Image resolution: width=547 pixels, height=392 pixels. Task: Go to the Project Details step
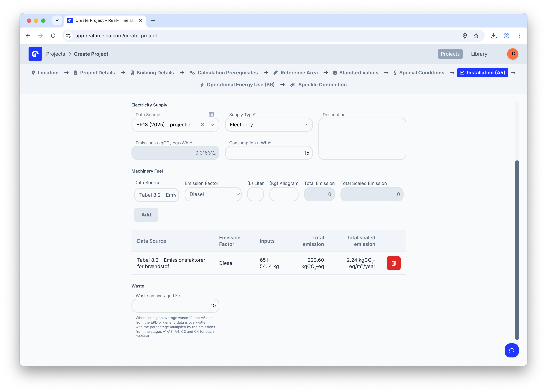[94, 73]
